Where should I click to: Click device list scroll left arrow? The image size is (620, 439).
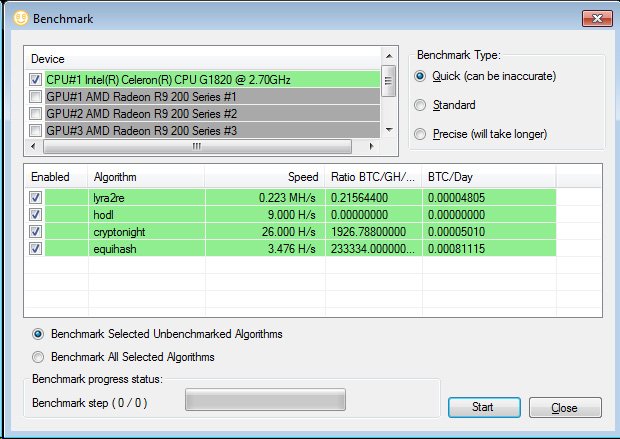[34, 146]
